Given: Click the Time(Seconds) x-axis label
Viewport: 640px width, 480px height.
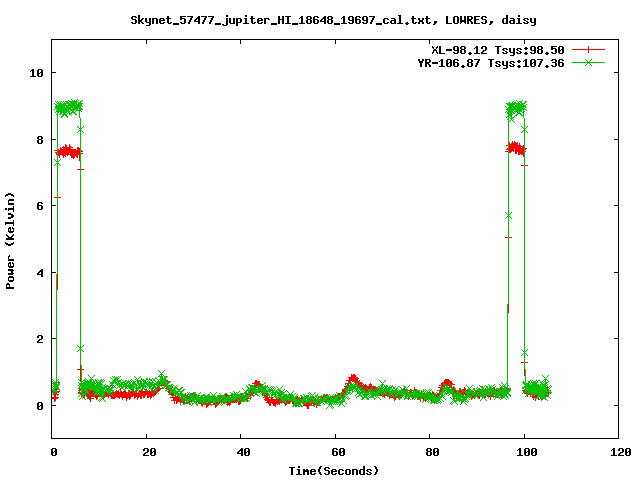Looking at the screenshot, I should tap(333, 471).
